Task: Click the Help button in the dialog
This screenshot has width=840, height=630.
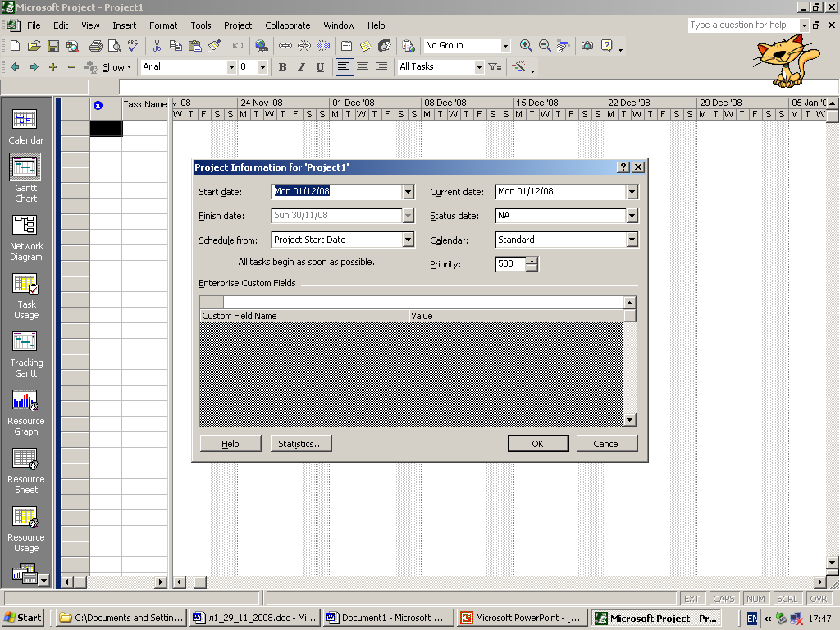Action: click(231, 444)
